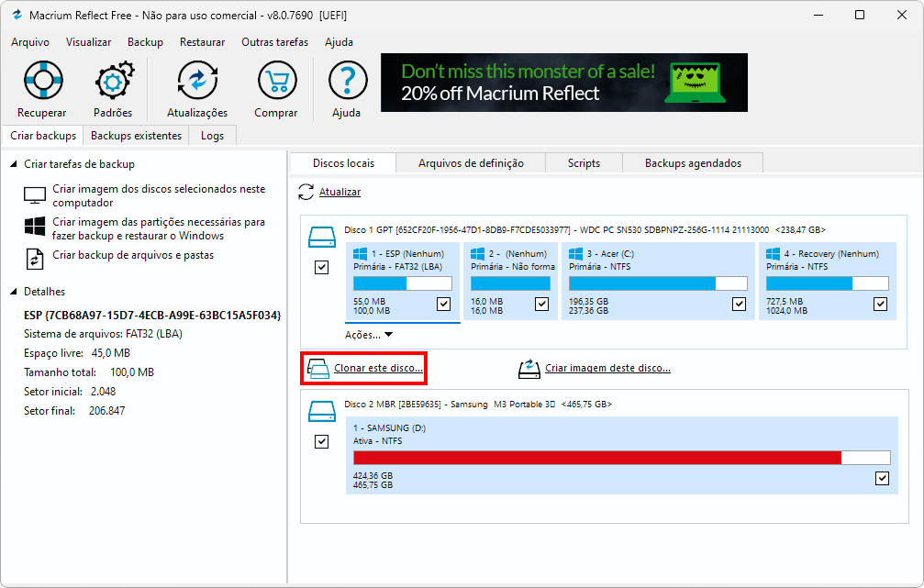Click the Disco 1 GPT header text
The image size is (924, 588).
584,229
